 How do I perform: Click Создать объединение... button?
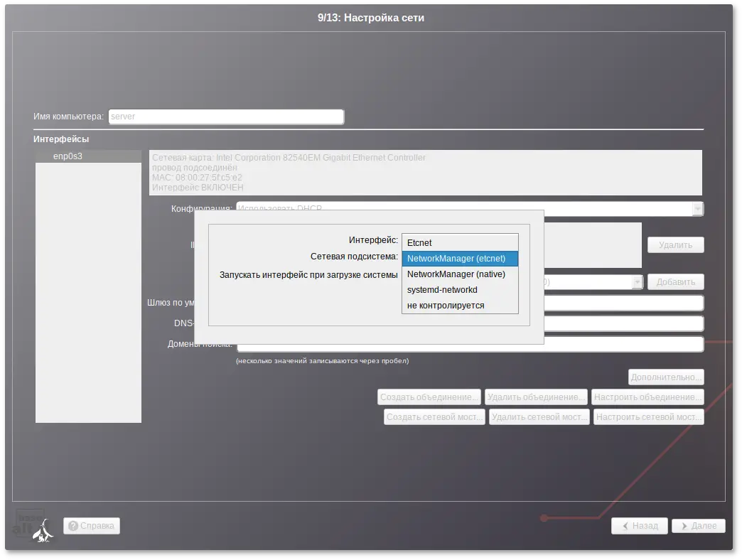pyautogui.click(x=430, y=397)
